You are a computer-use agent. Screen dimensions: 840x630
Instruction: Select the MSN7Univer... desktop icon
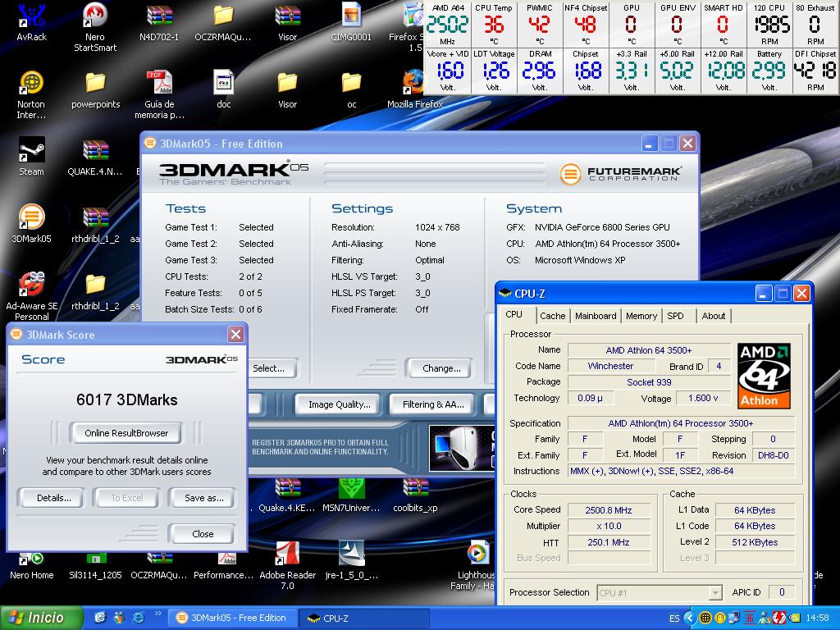351,495
